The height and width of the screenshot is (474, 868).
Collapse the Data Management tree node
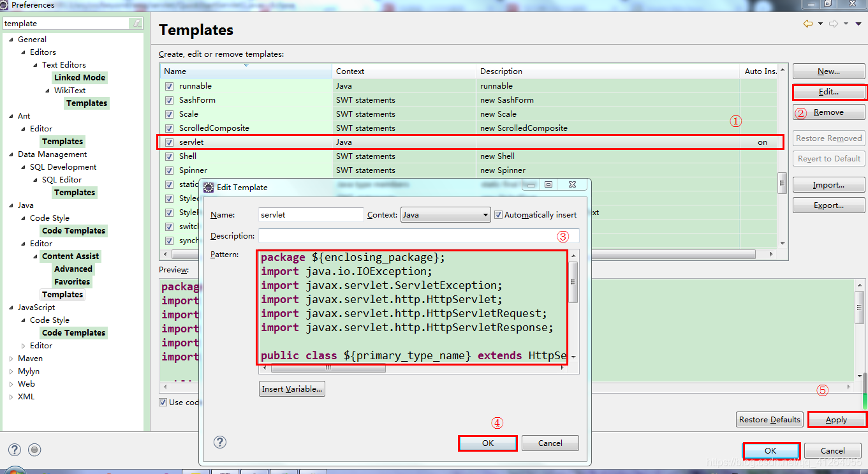coord(11,154)
